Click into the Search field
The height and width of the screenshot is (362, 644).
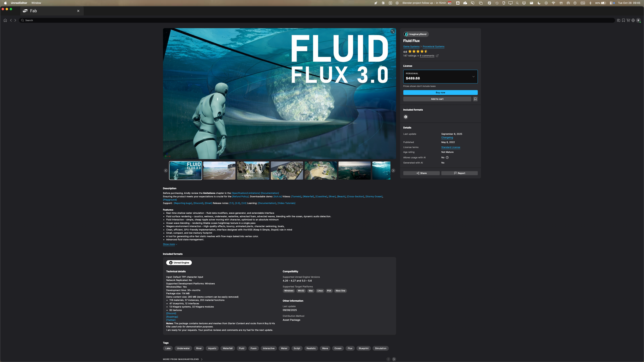click(317, 21)
